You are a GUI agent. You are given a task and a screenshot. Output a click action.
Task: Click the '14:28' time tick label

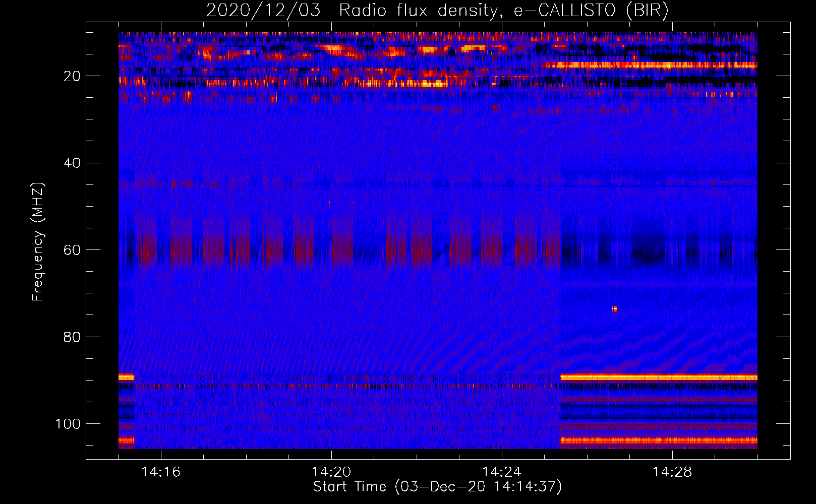pos(672,472)
